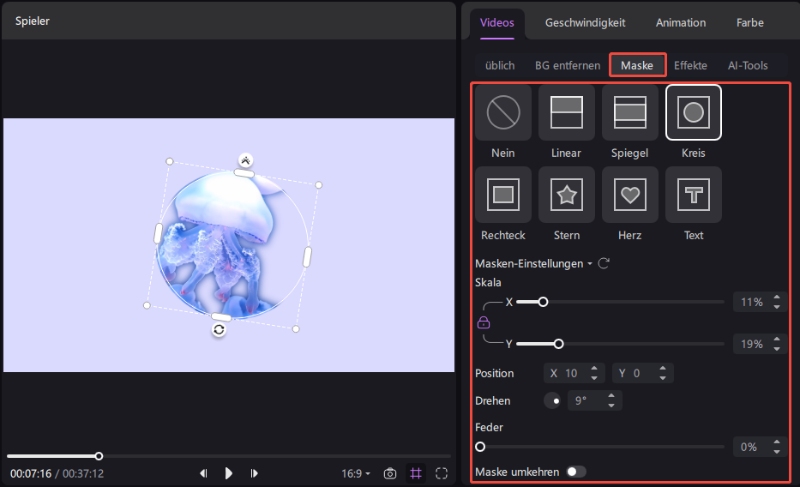Toggle the Maske umkehren switch
This screenshot has height=487, width=800.
(x=576, y=472)
